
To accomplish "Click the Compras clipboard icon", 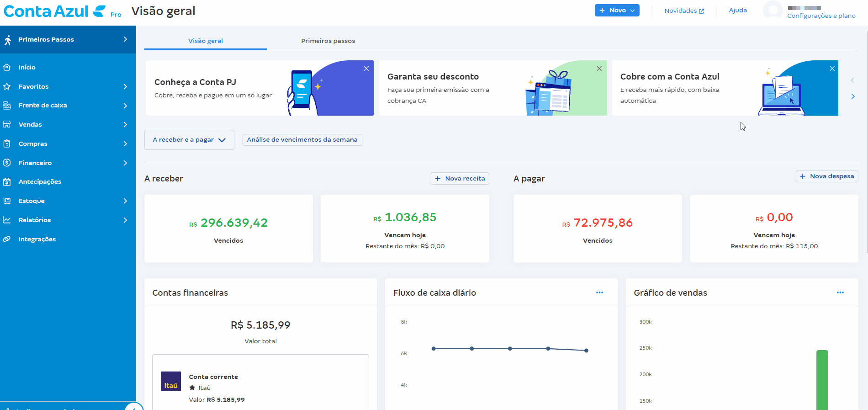I will (7, 144).
